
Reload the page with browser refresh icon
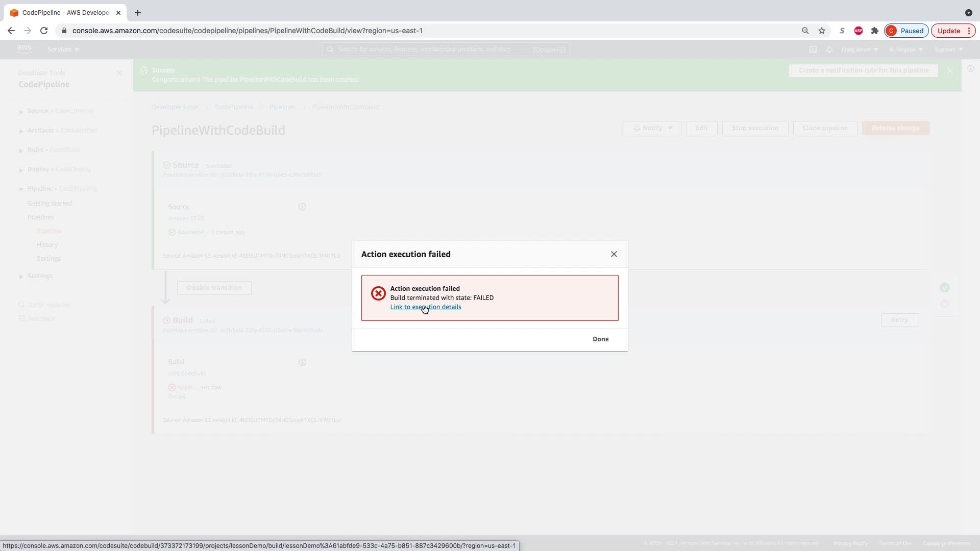click(x=44, y=31)
